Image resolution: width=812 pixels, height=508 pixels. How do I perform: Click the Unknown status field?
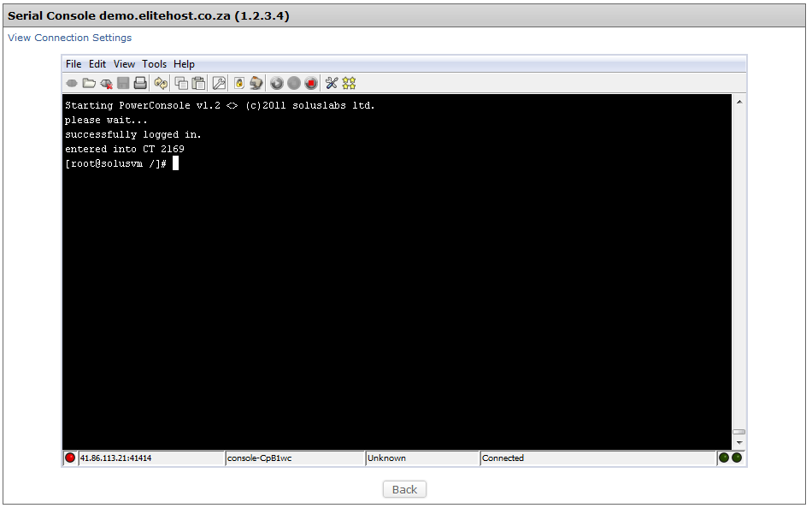point(422,458)
